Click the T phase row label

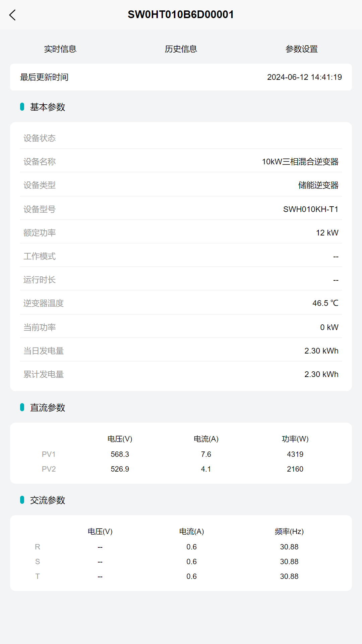tap(38, 576)
